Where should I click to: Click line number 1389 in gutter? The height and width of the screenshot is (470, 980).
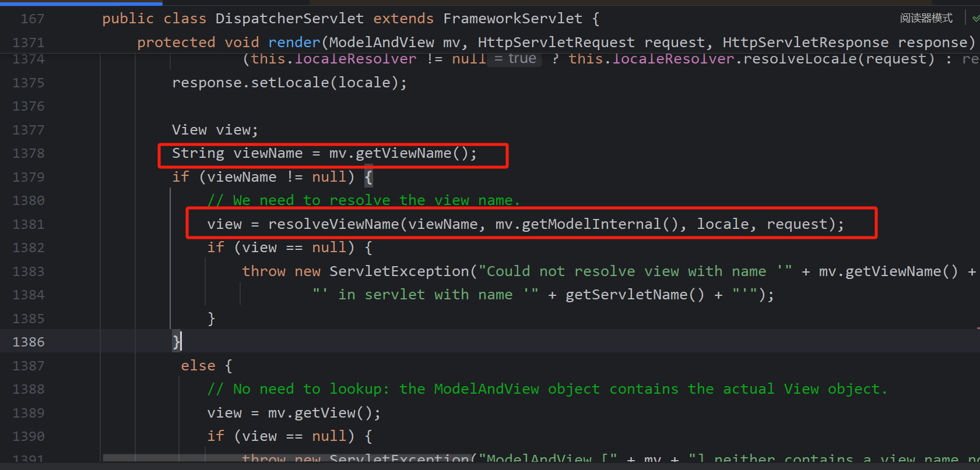click(x=29, y=413)
